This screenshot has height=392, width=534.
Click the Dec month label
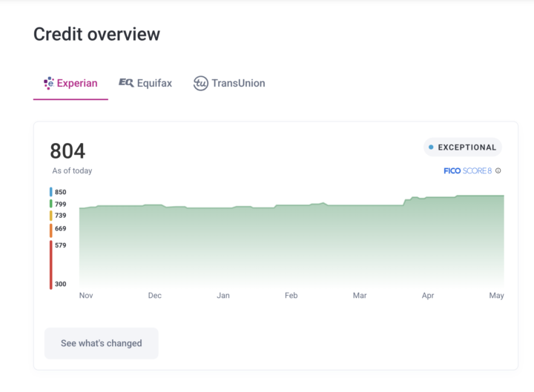click(154, 296)
